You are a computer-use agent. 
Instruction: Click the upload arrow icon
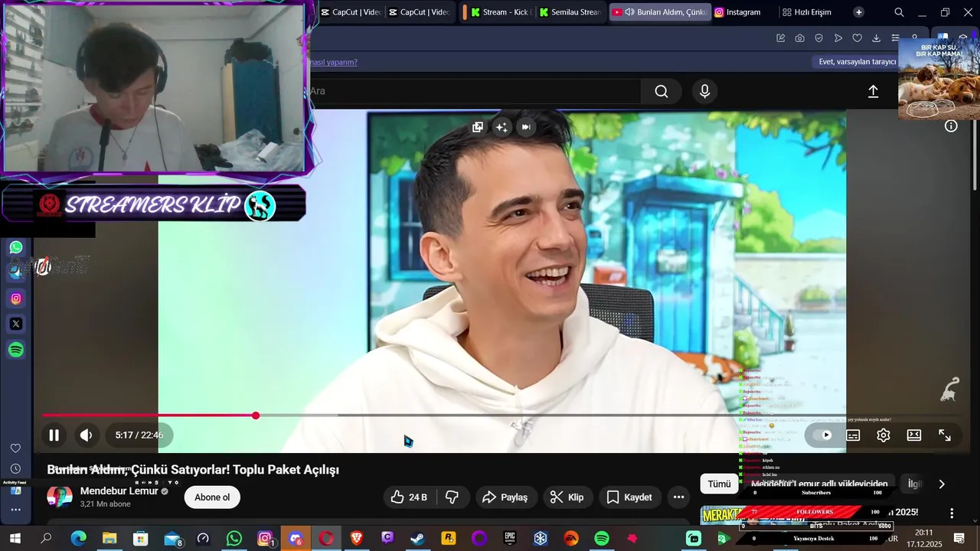873,92
